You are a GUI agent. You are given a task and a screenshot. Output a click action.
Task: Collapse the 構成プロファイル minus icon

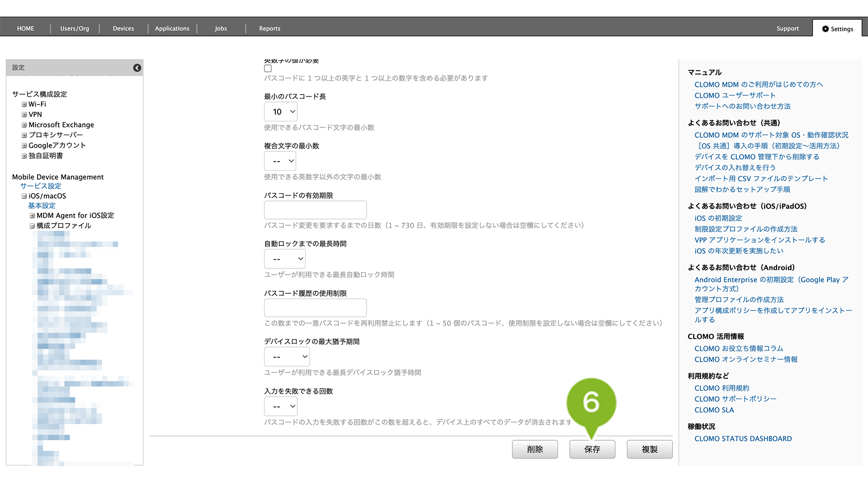click(32, 226)
